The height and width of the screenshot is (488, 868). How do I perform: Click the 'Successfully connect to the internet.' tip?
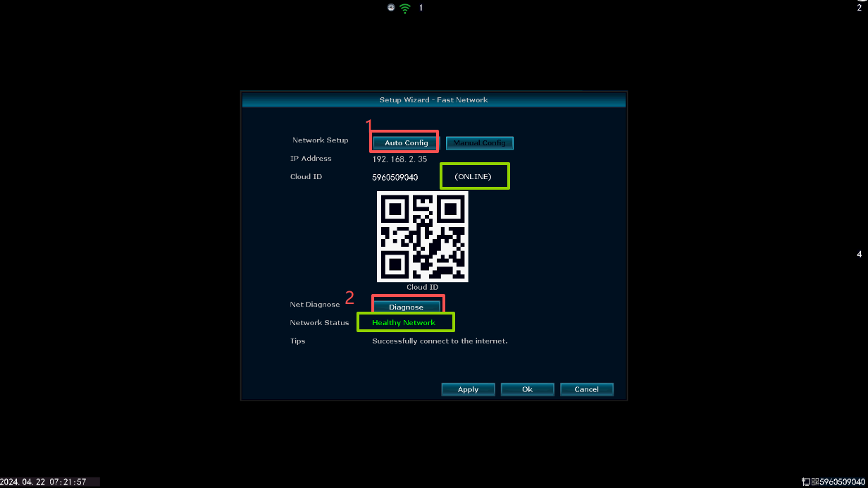point(440,341)
